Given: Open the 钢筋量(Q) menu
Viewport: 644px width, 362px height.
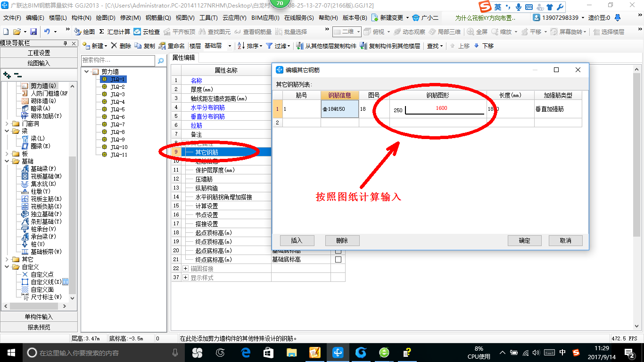Looking at the screenshot, I should point(158,18).
